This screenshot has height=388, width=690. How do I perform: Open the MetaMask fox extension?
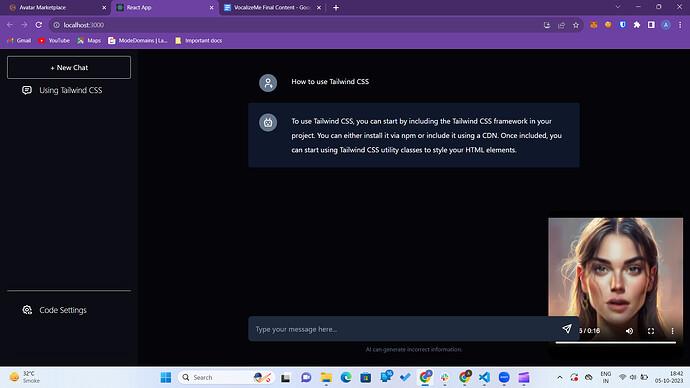pyautogui.click(x=594, y=25)
